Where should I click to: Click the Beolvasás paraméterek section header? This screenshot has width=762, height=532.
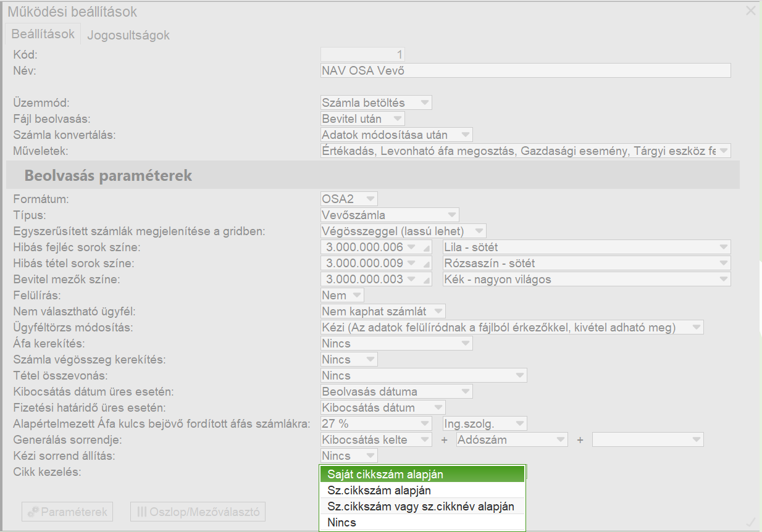click(x=373, y=175)
